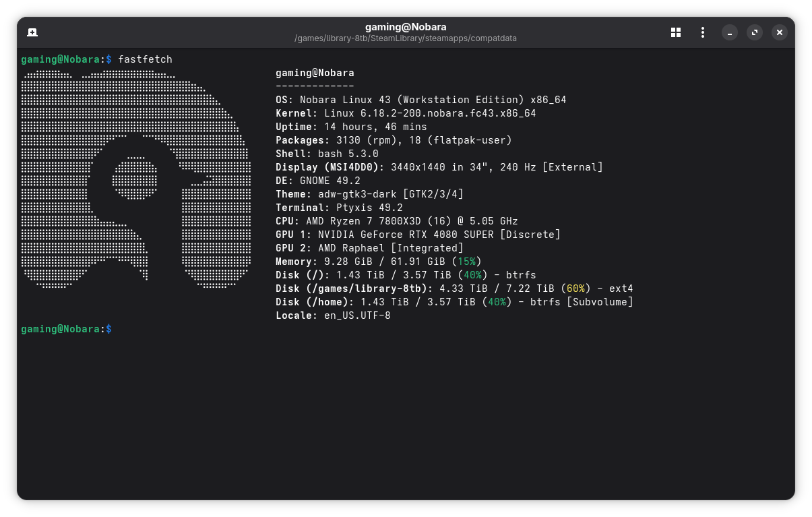Click the gaming@Nobara window title

pos(406,27)
